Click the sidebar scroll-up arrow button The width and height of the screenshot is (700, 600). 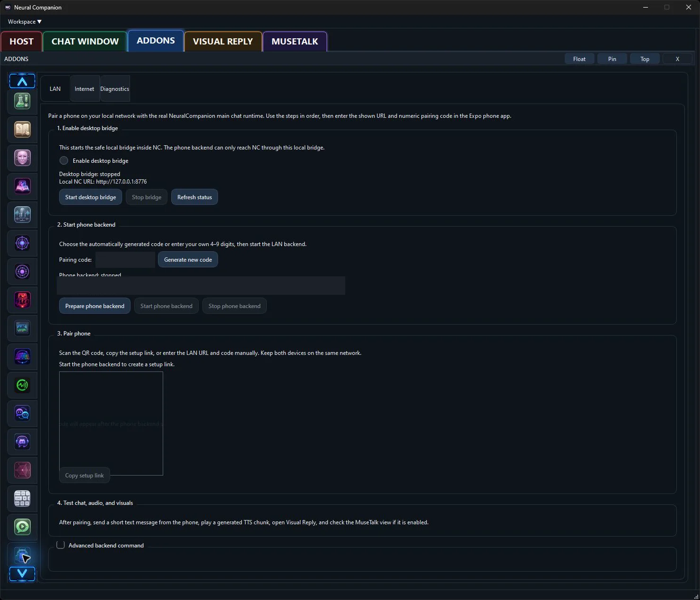coord(22,81)
